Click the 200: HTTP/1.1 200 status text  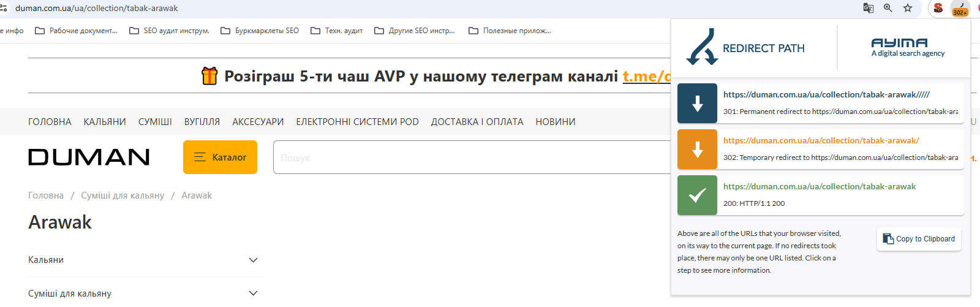(754, 203)
